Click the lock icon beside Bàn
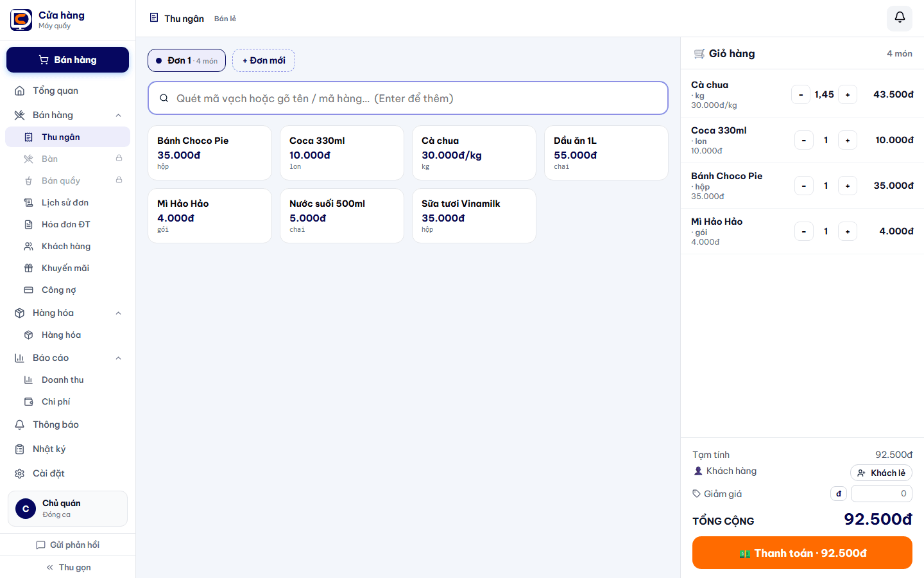The image size is (924, 578). coord(119,158)
